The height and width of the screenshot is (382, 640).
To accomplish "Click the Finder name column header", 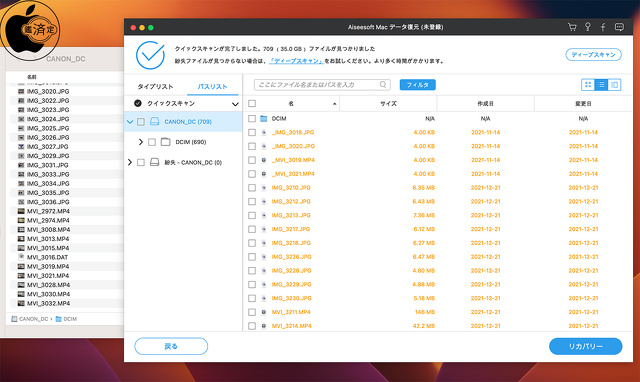I will point(32,77).
